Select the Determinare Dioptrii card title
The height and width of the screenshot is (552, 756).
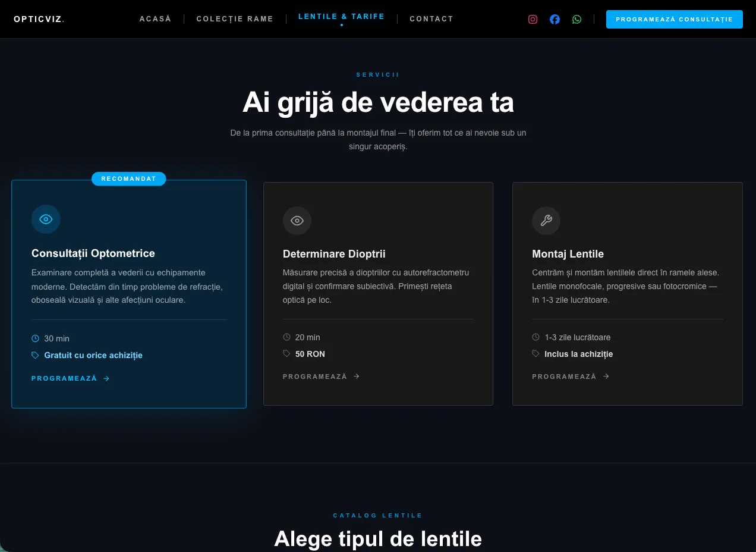click(x=334, y=254)
